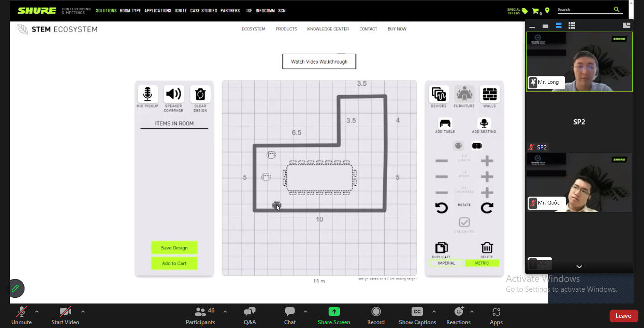The image size is (644, 328).
Task: Click Watch Video Walkthrough button
Action: [319, 62]
